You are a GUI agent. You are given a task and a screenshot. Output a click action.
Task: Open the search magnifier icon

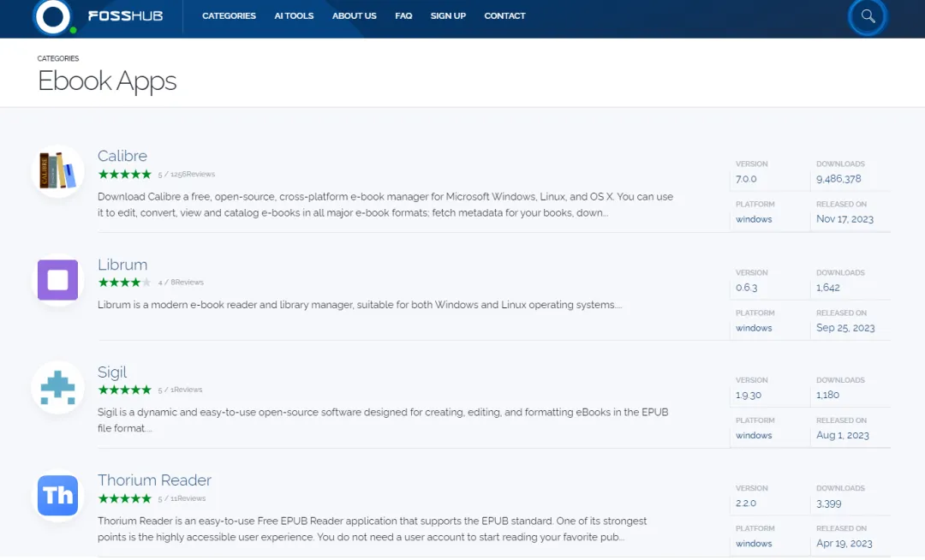click(867, 16)
